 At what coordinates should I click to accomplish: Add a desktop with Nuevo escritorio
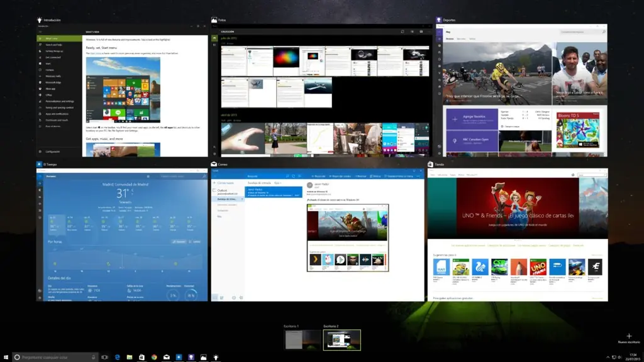click(x=629, y=337)
